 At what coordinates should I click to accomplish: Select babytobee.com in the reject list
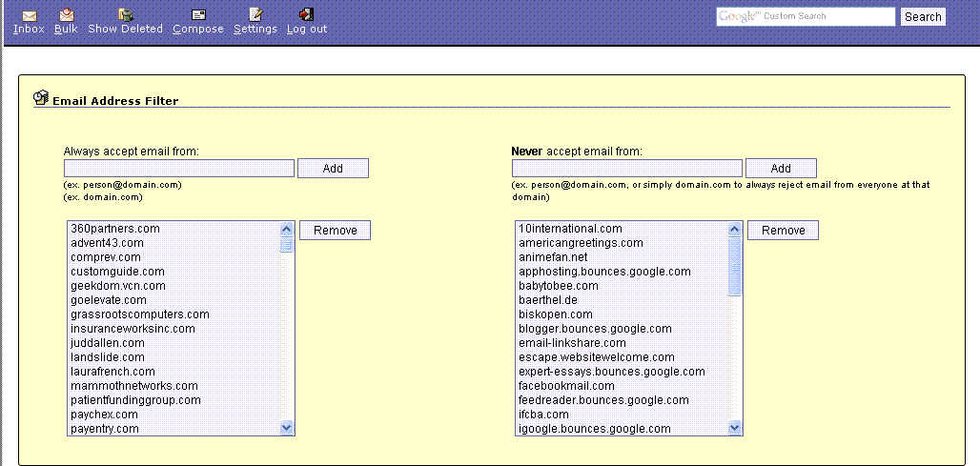coord(623,286)
